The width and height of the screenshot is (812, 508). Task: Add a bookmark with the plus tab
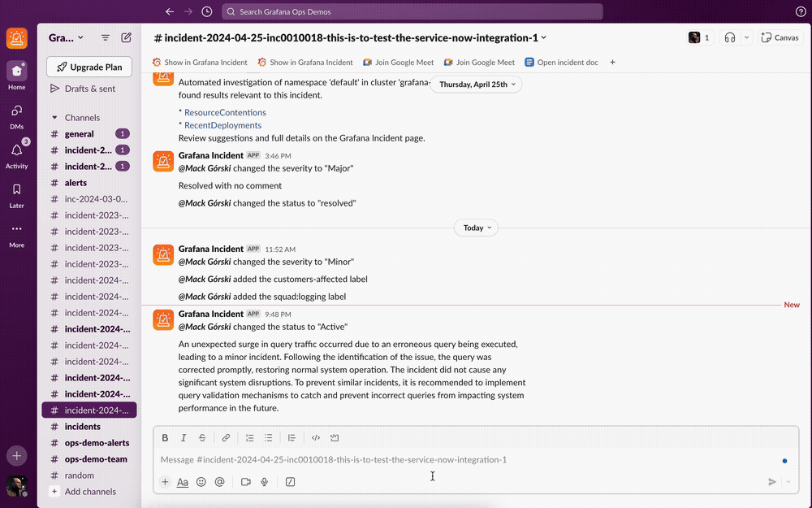pos(612,63)
